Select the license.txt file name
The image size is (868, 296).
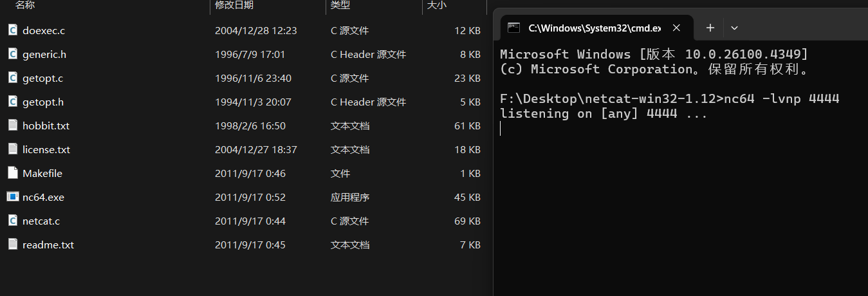pyautogui.click(x=46, y=149)
